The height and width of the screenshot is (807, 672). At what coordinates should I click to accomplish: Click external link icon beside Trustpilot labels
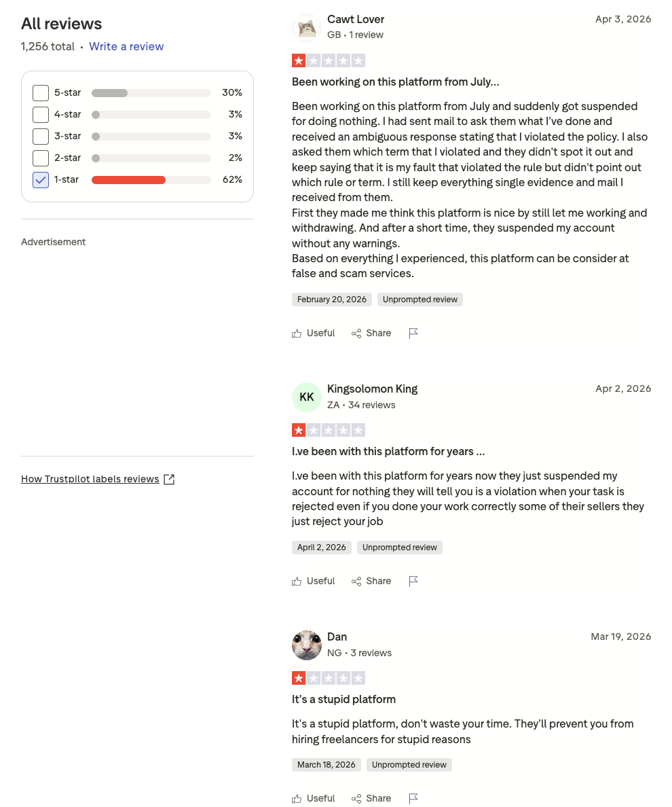pos(169,480)
